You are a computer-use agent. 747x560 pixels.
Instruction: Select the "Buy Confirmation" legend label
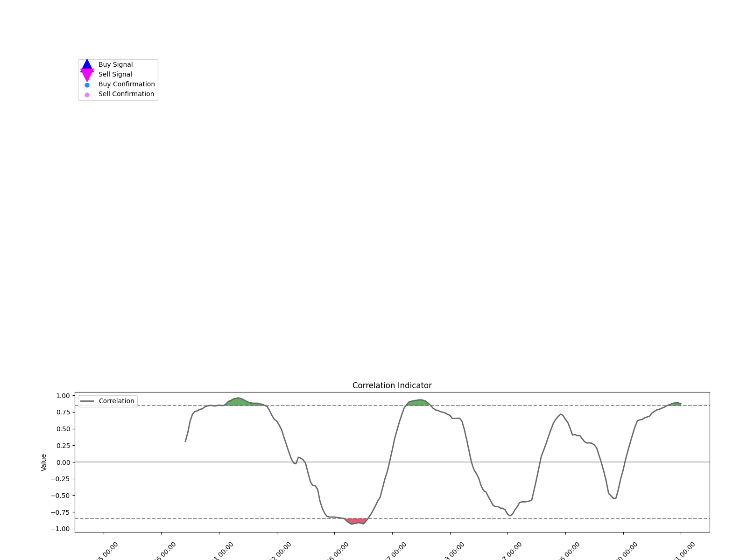tap(127, 84)
